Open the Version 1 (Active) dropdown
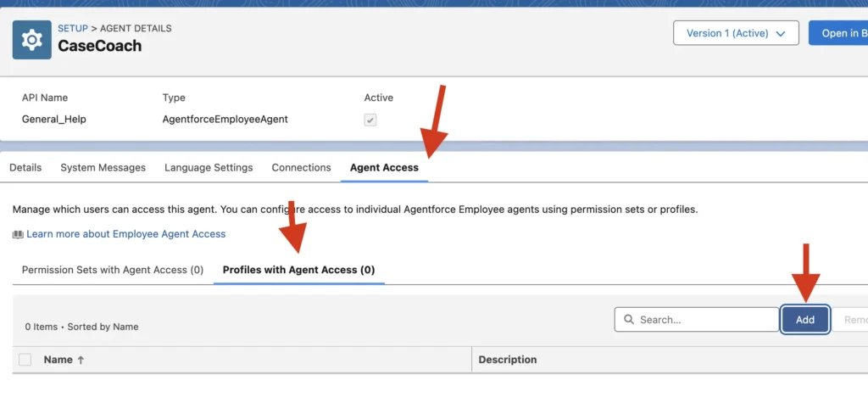The height and width of the screenshot is (403, 868). (735, 33)
